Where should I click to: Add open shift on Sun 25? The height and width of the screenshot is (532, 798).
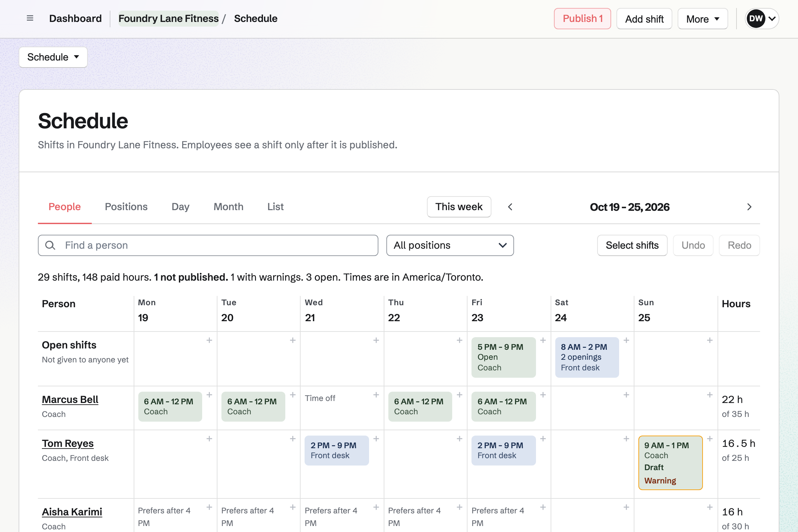[710, 340]
